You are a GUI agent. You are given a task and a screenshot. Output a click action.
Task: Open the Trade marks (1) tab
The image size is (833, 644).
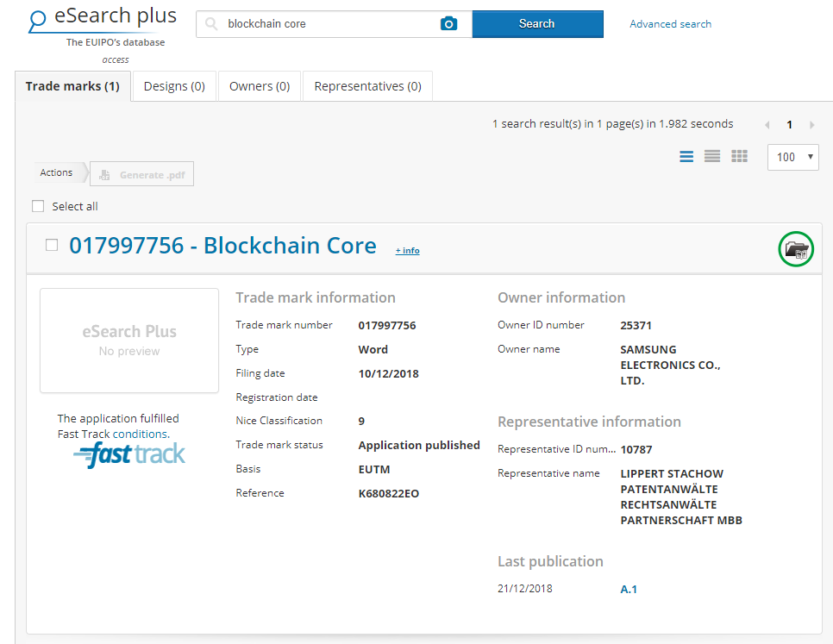72,86
